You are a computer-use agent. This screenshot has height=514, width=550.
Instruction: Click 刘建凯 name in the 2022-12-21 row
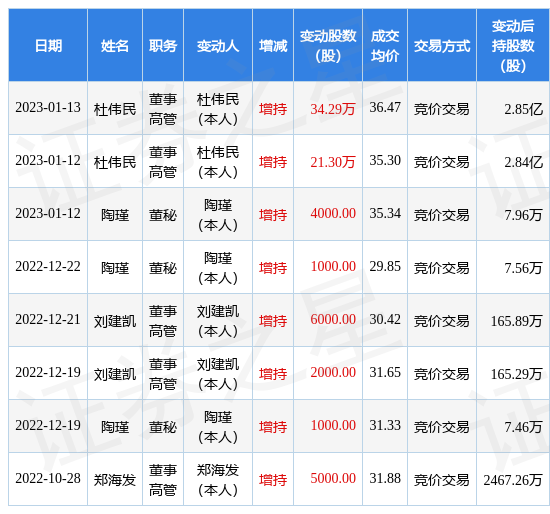[115, 321]
